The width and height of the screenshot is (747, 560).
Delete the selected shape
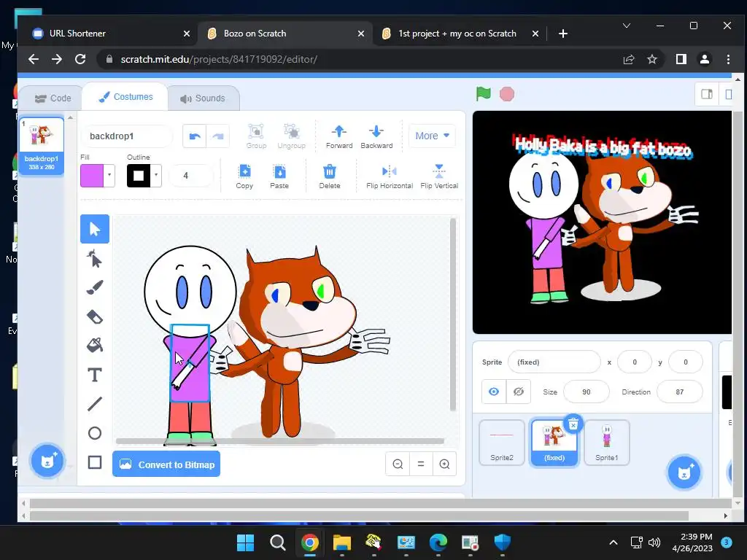330,176
